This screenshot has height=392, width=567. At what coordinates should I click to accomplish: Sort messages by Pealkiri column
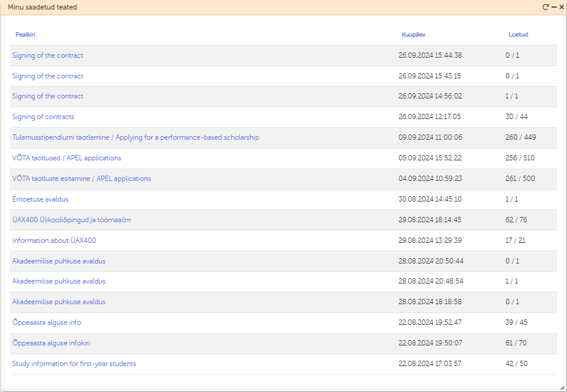point(25,35)
